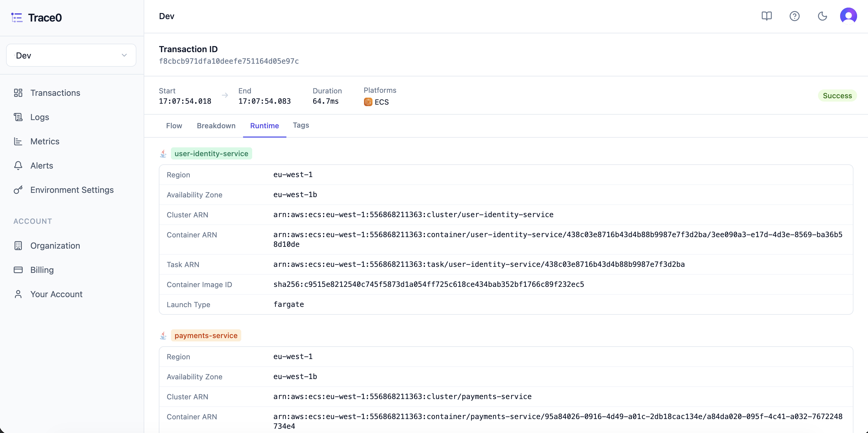This screenshot has height=433, width=868.
Task: Switch to the Breakdown tab
Action: 216,126
